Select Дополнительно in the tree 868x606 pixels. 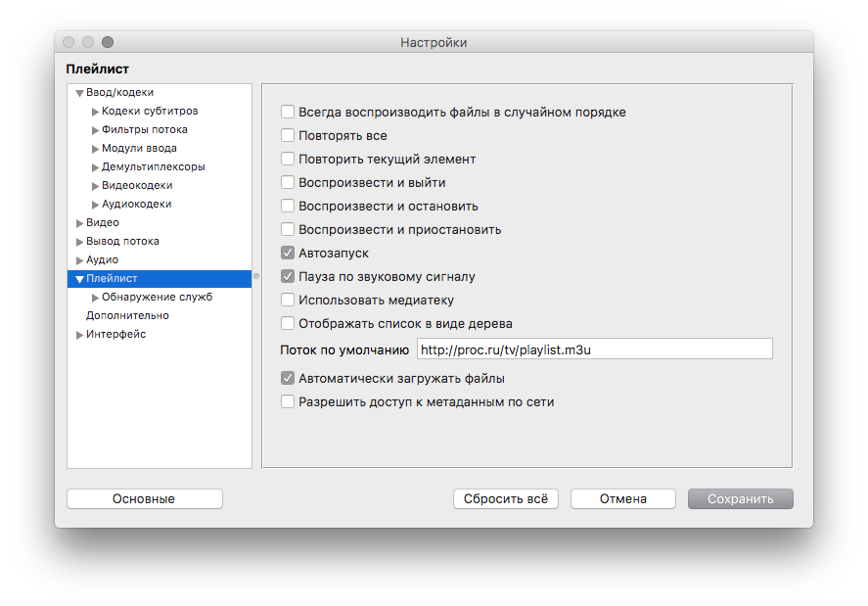point(127,316)
